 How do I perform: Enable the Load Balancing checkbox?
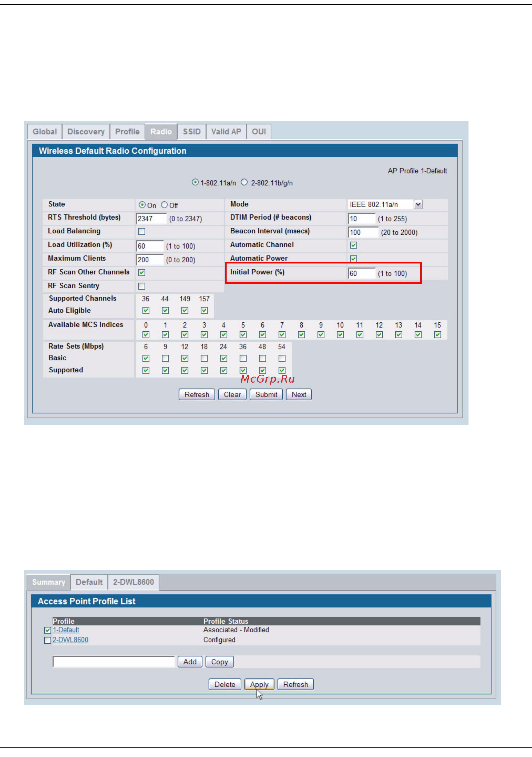coord(142,231)
